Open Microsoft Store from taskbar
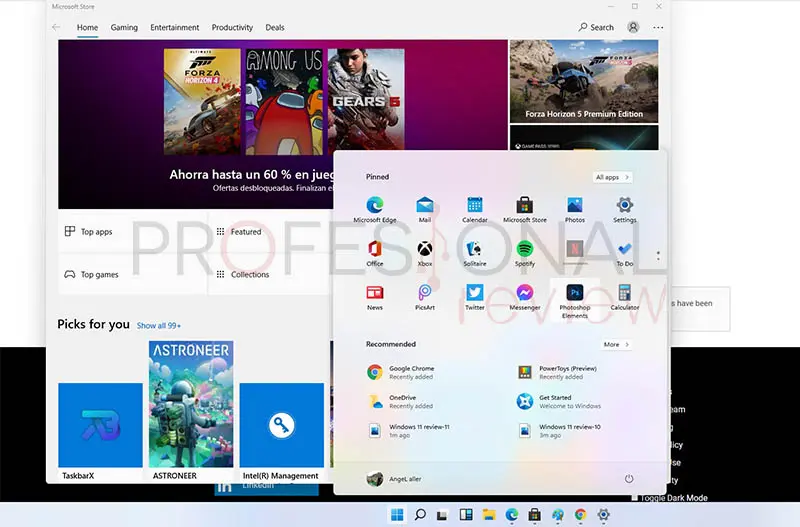 [534, 515]
